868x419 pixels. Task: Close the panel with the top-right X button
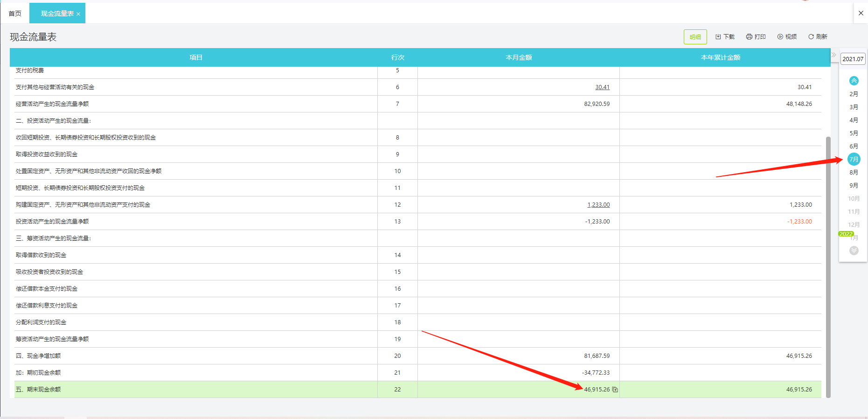coord(861,13)
